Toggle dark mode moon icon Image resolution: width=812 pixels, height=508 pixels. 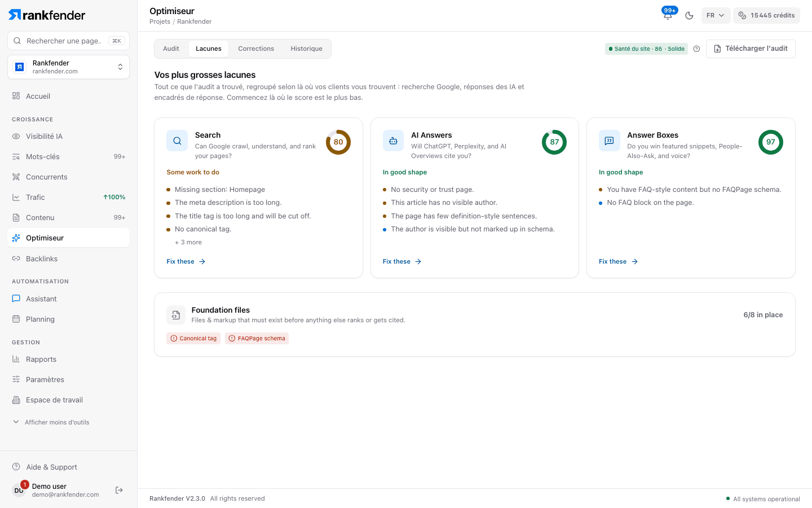[x=689, y=15]
